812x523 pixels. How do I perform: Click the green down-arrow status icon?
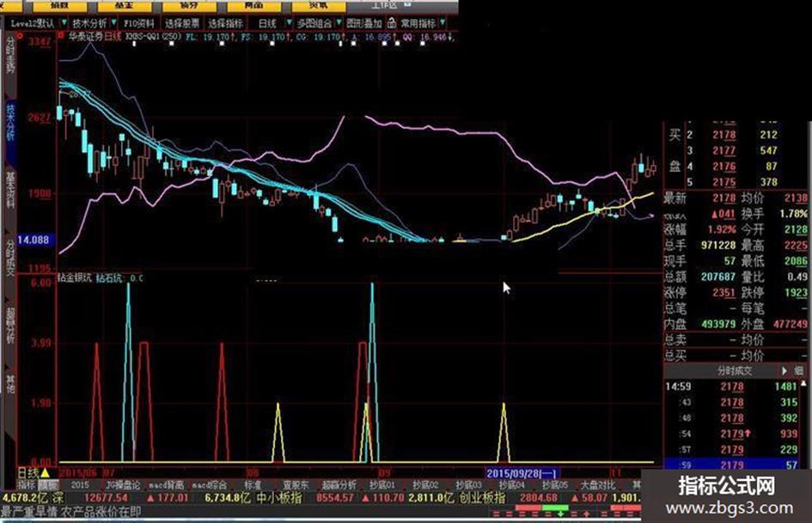pos(559,514)
